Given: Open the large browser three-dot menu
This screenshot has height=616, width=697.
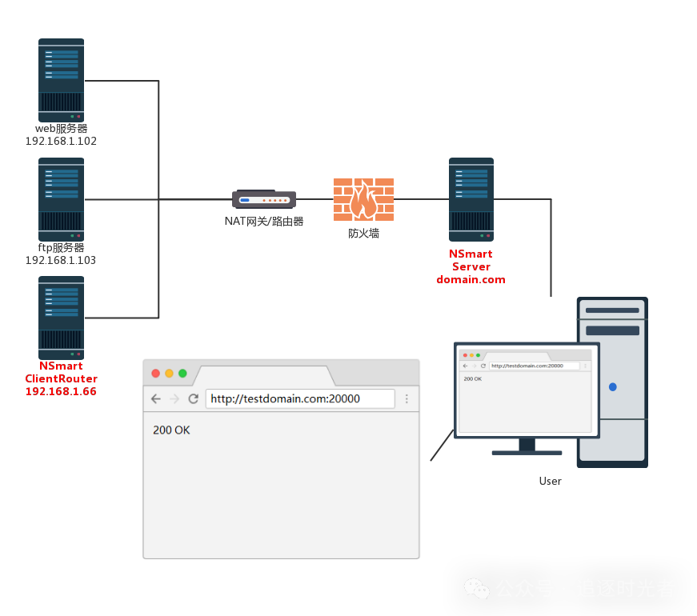Looking at the screenshot, I should click(407, 398).
